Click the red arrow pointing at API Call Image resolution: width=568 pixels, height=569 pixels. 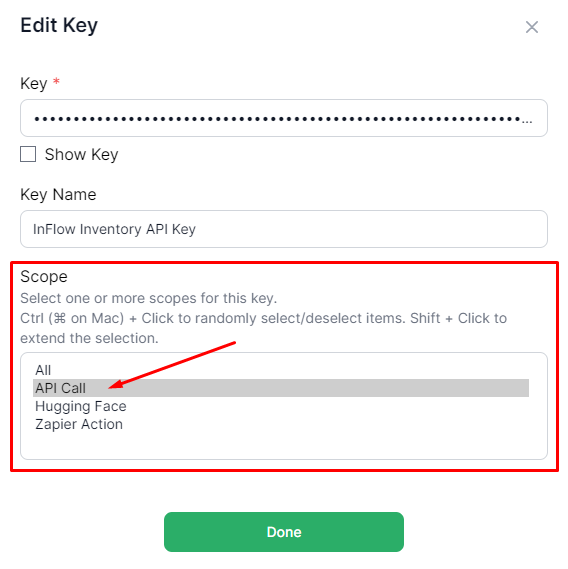click(172, 365)
